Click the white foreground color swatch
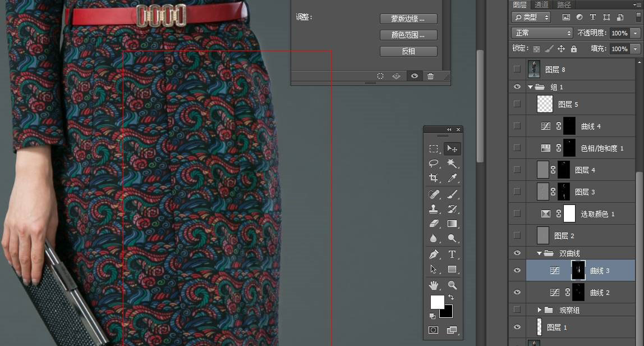Viewport: 644px width, 346px height. pos(436,302)
